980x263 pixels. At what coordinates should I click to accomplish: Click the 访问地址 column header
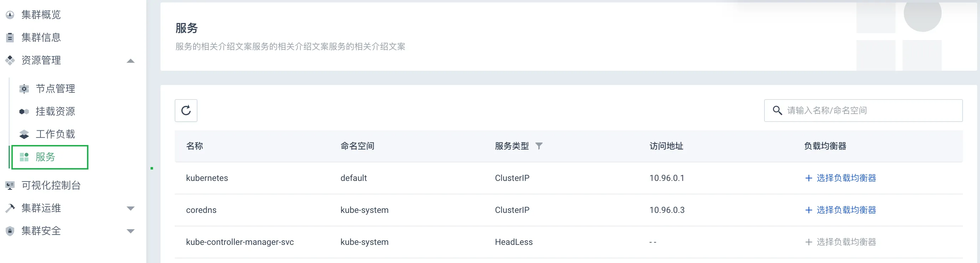click(x=666, y=146)
